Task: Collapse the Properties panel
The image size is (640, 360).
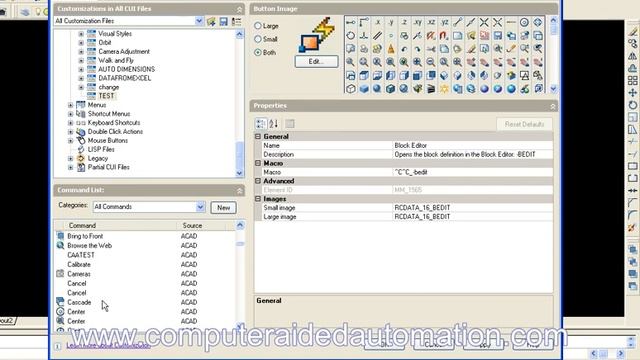Action: click(x=553, y=106)
